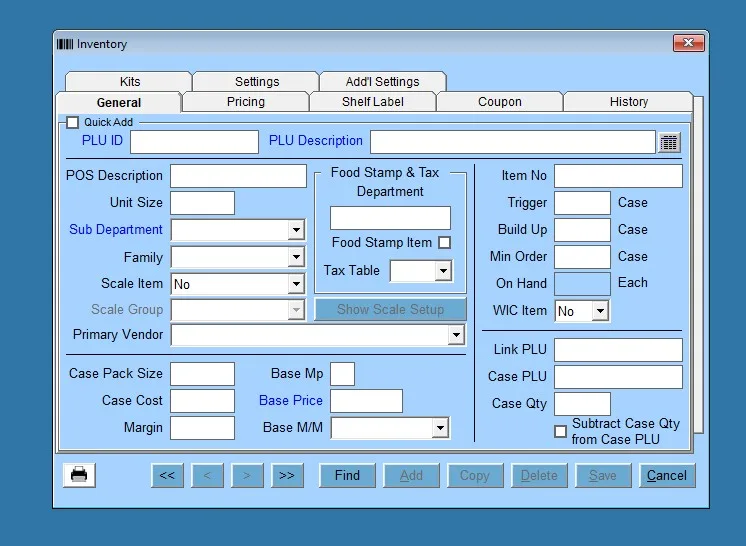Toggle Subtract Case Qty from Case PLU
The height and width of the screenshot is (546, 746).
[561, 431]
